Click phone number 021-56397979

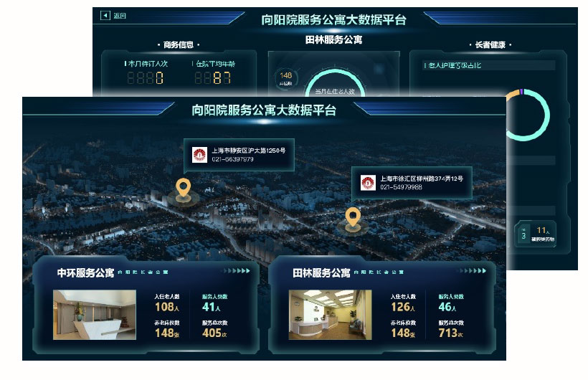[x=232, y=159]
